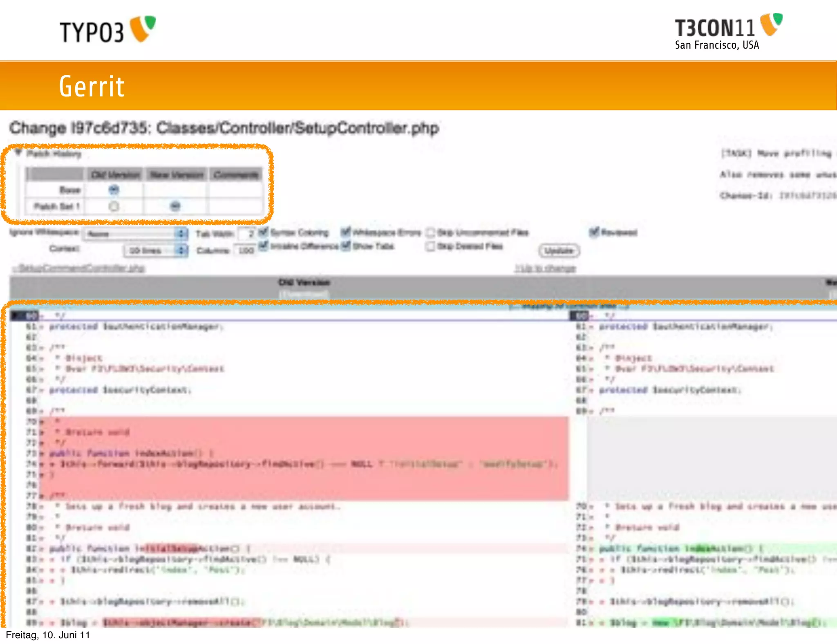Enable Skip Deleted Files checkbox
This screenshot has width=837, height=644.
[430, 246]
